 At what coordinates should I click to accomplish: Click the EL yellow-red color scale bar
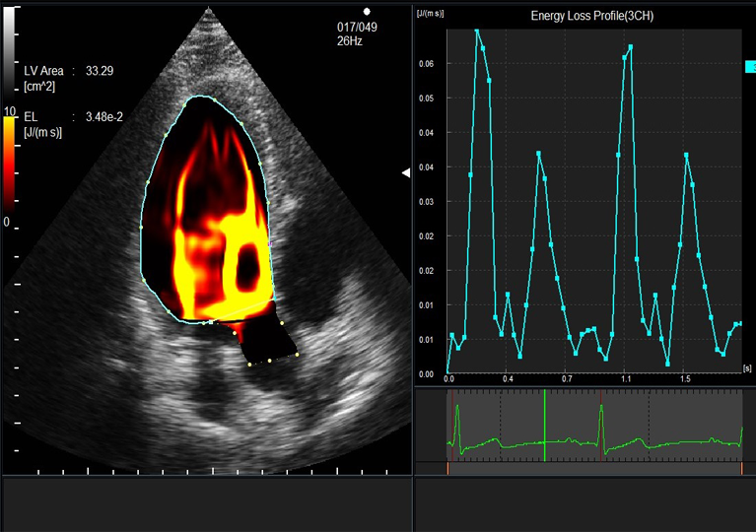[x=9, y=166]
